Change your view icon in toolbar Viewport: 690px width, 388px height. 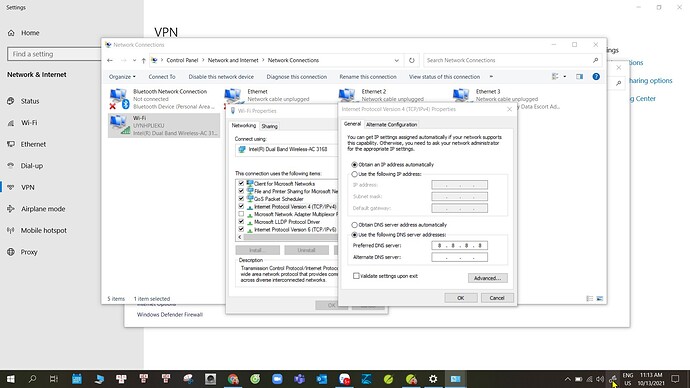(555, 77)
